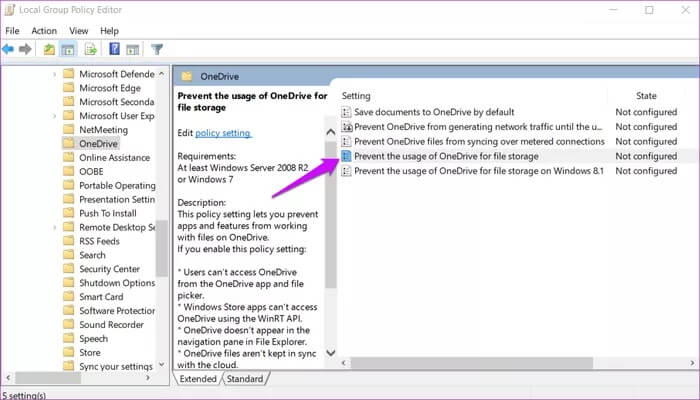Select Save documents to OneDrive by default
Screen dimensions: 700x400
(434, 112)
